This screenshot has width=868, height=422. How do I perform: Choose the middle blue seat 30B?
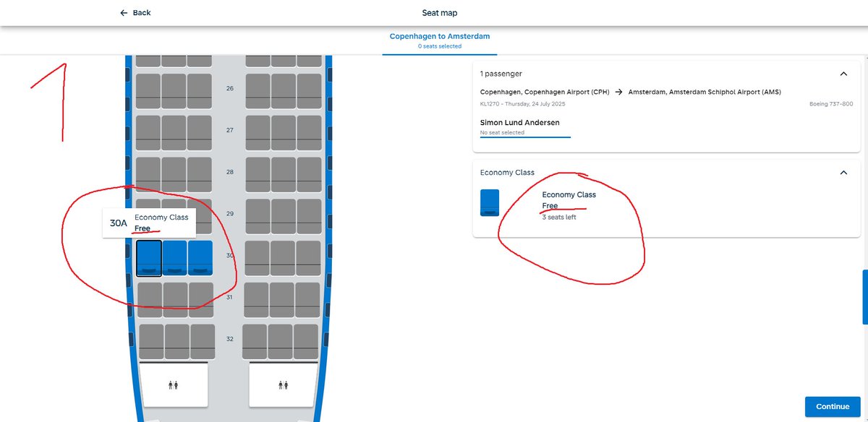pos(174,258)
